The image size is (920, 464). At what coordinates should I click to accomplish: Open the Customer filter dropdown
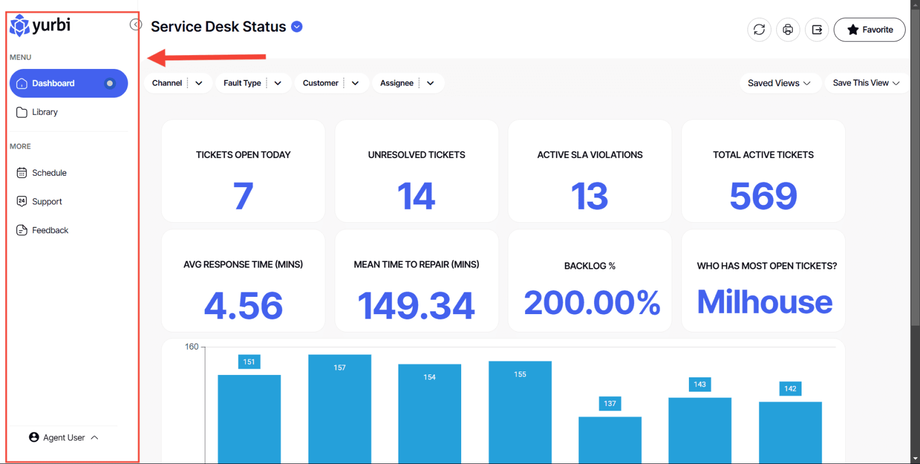coord(332,83)
